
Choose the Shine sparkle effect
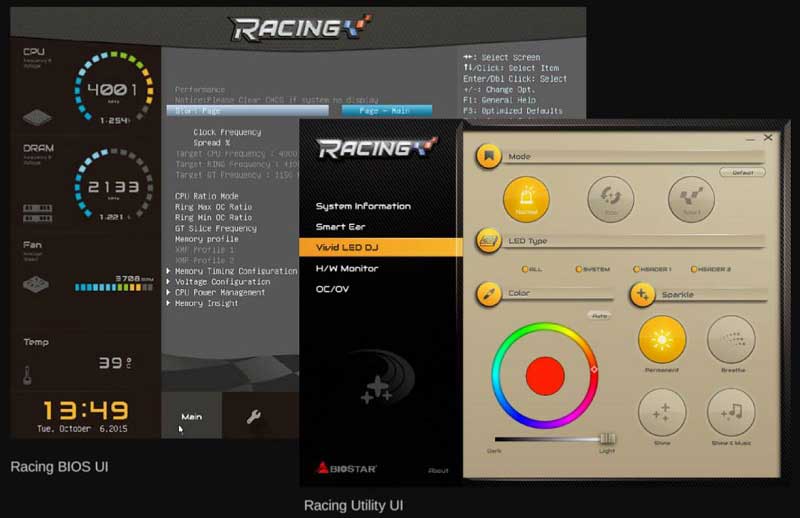(x=662, y=412)
